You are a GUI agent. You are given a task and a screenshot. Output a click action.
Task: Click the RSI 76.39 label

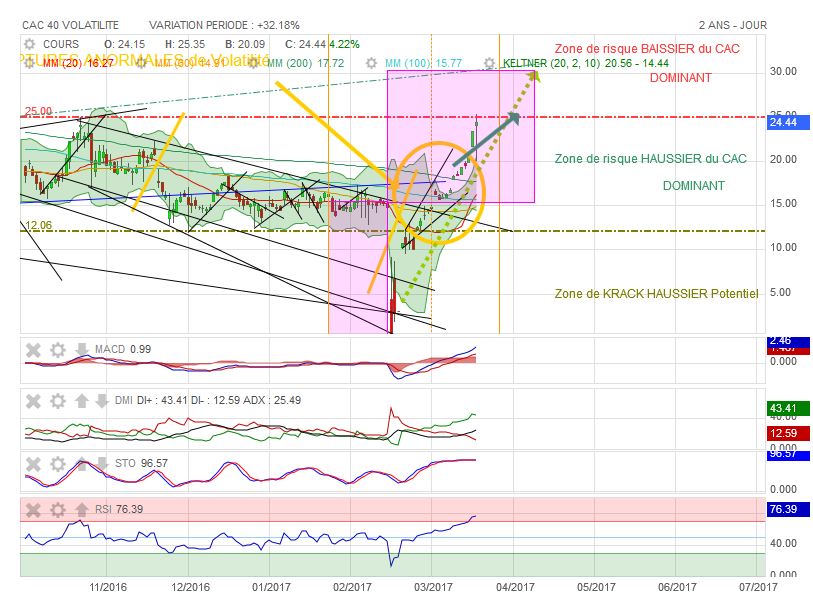tap(119, 509)
